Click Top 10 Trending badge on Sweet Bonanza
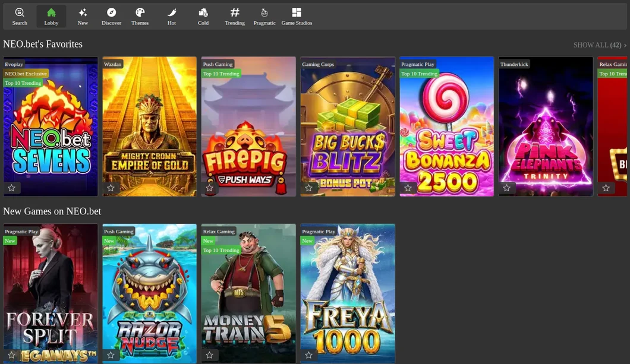 [x=419, y=74]
